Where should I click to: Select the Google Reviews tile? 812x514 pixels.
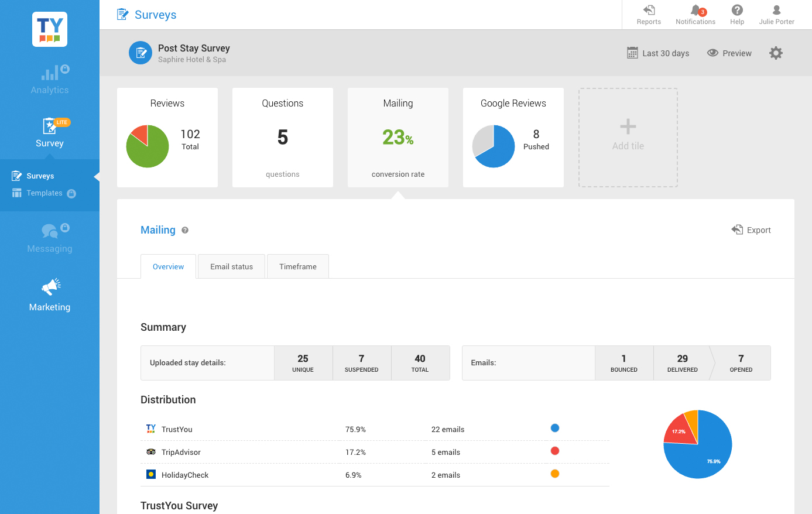(513, 138)
